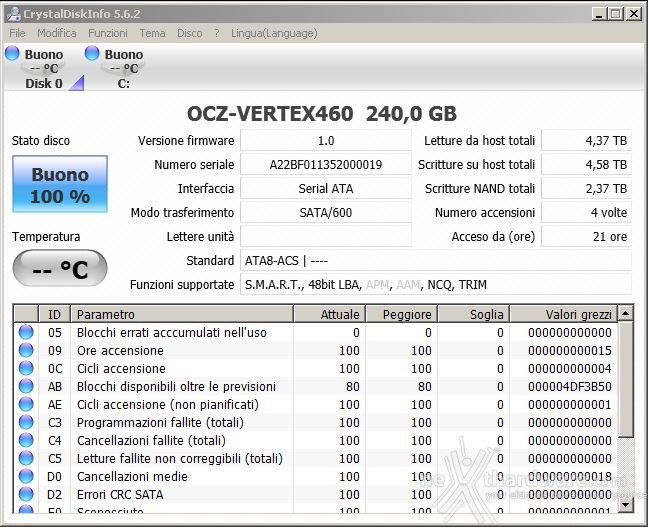This screenshot has height=527, width=648.
Task: Click the ID column header
Action: point(54,314)
